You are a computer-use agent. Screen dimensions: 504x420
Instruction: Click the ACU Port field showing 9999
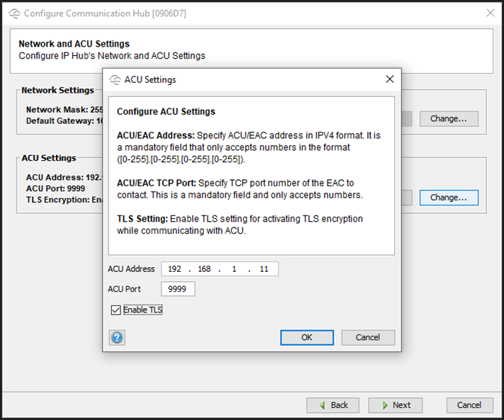pyautogui.click(x=178, y=289)
